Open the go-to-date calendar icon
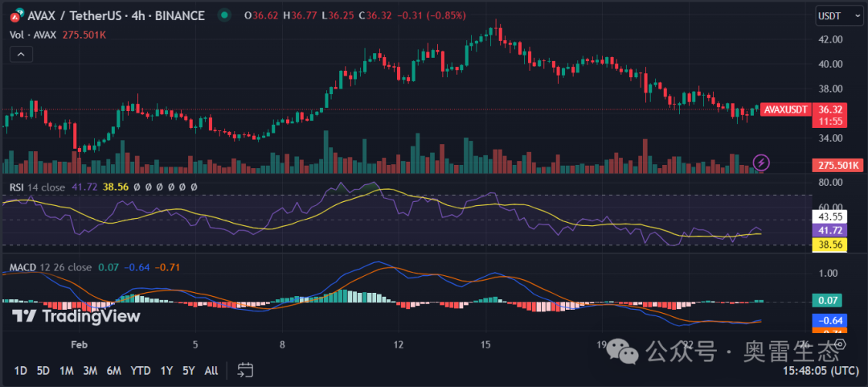Viewport: 868px width, 387px height. (x=245, y=370)
